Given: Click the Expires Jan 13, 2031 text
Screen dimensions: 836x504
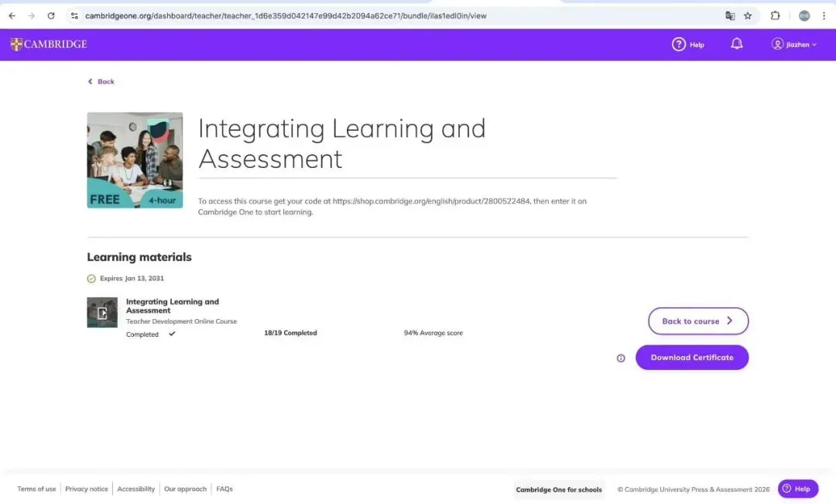Looking at the screenshot, I should click(132, 279).
